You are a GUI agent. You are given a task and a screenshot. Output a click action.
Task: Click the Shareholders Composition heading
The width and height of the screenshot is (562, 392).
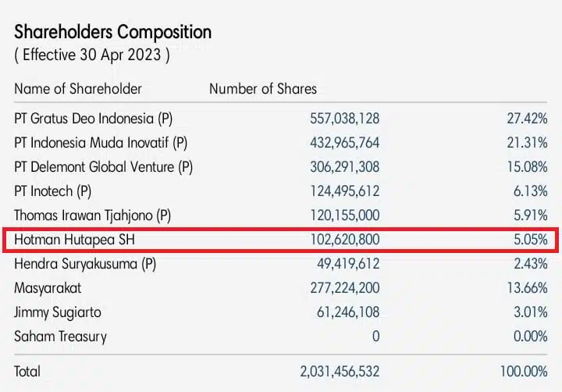113,32
